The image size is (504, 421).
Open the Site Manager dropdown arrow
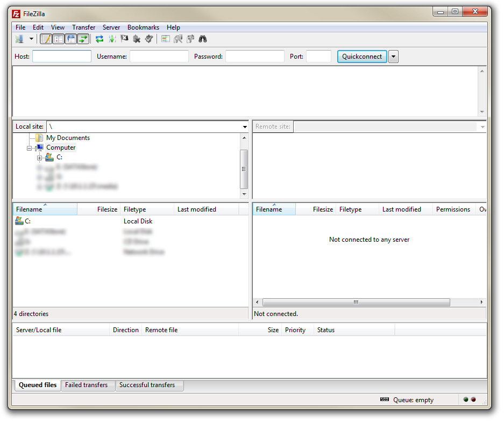31,39
